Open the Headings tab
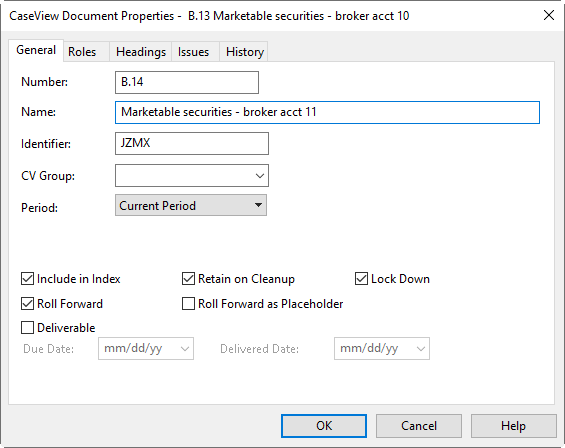565x448 pixels. [141, 52]
